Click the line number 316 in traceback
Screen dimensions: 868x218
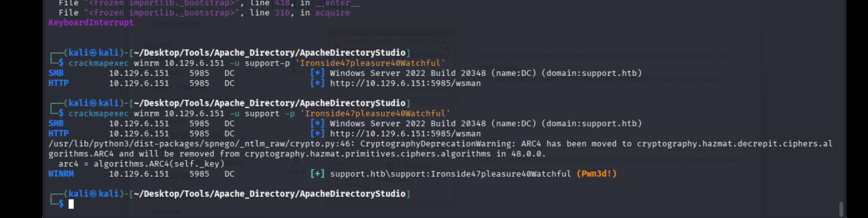point(282,12)
